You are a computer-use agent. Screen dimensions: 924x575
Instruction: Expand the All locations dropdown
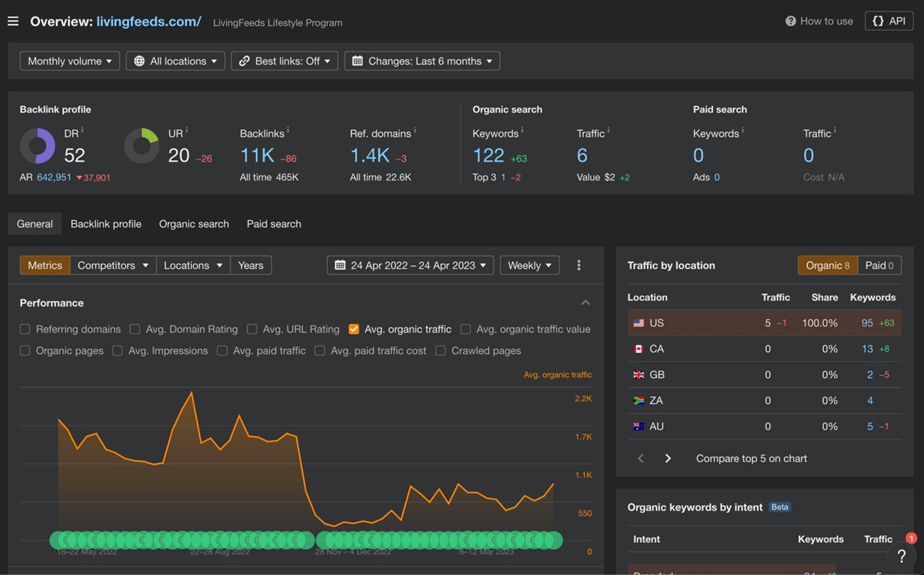coord(175,61)
